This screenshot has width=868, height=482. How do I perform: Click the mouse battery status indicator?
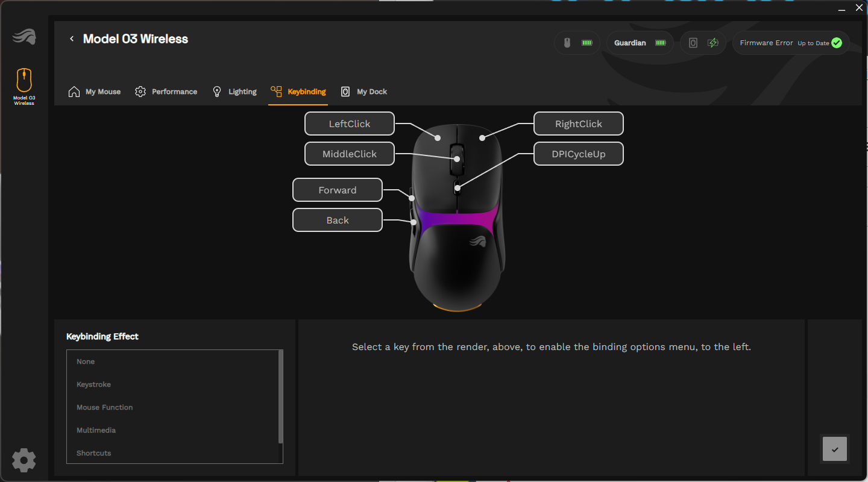pos(577,43)
